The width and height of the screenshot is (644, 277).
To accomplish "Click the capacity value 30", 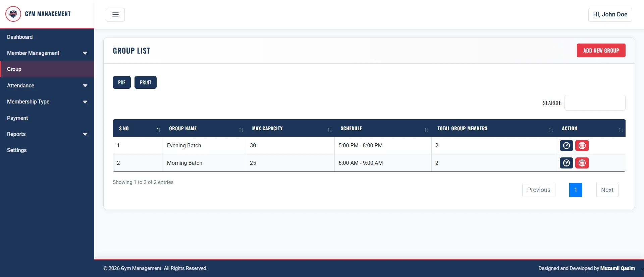I will click(x=253, y=146).
